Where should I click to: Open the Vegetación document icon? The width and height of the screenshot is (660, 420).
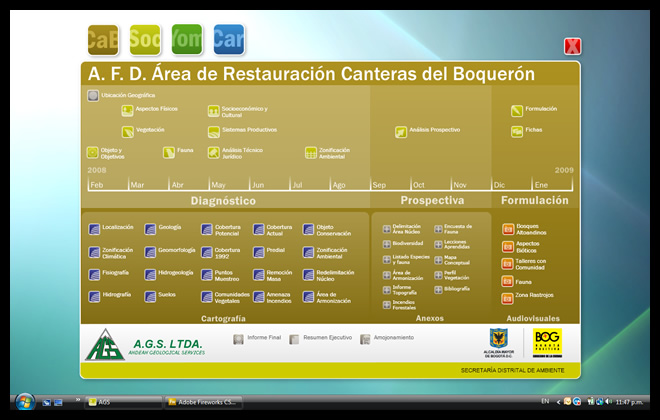[x=127, y=131]
